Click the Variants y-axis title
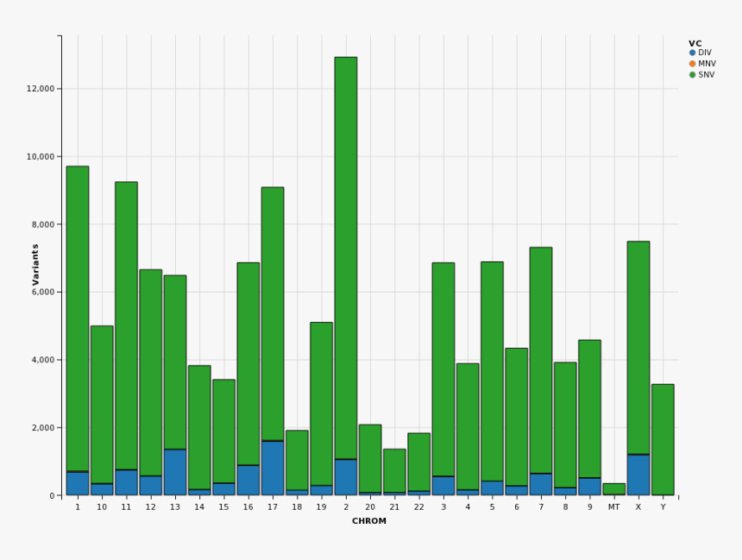Image resolution: width=742 pixels, height=560 pixels. (x=35, y=265)
